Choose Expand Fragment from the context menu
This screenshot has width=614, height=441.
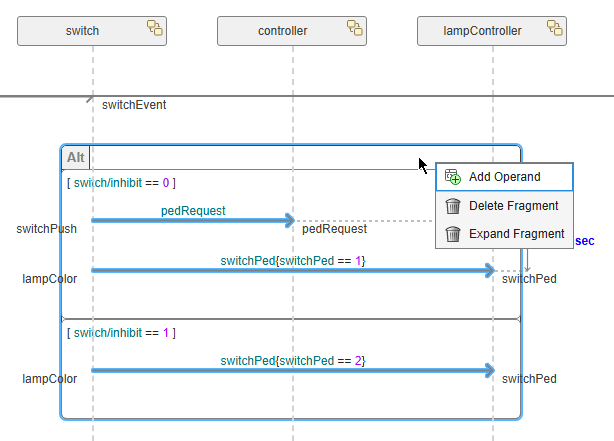pyautogui.click(x=504, y=234)
